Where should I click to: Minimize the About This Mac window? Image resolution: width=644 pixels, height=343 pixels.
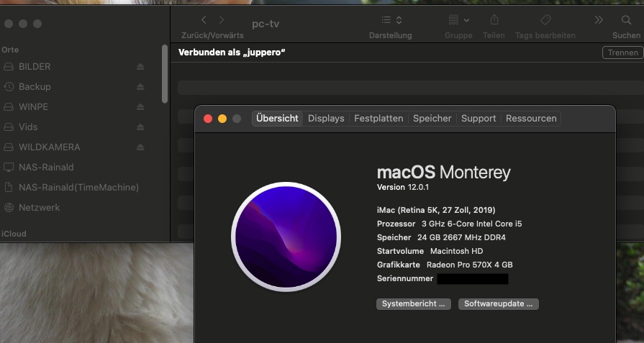click(222, 119)
